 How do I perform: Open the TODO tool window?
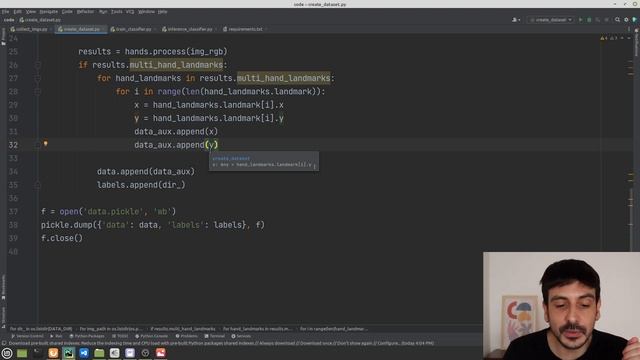point(120,336)
